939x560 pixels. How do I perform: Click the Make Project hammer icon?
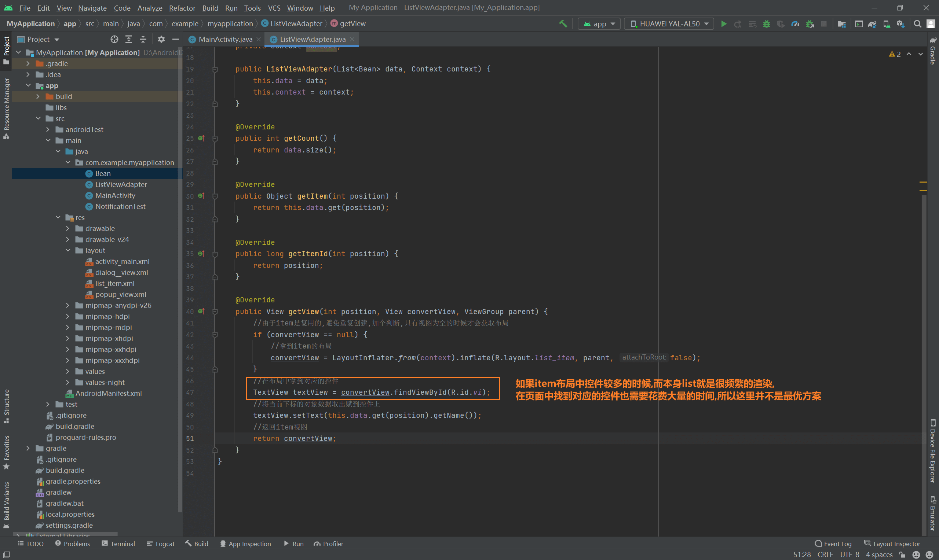(x=563, y=24)
